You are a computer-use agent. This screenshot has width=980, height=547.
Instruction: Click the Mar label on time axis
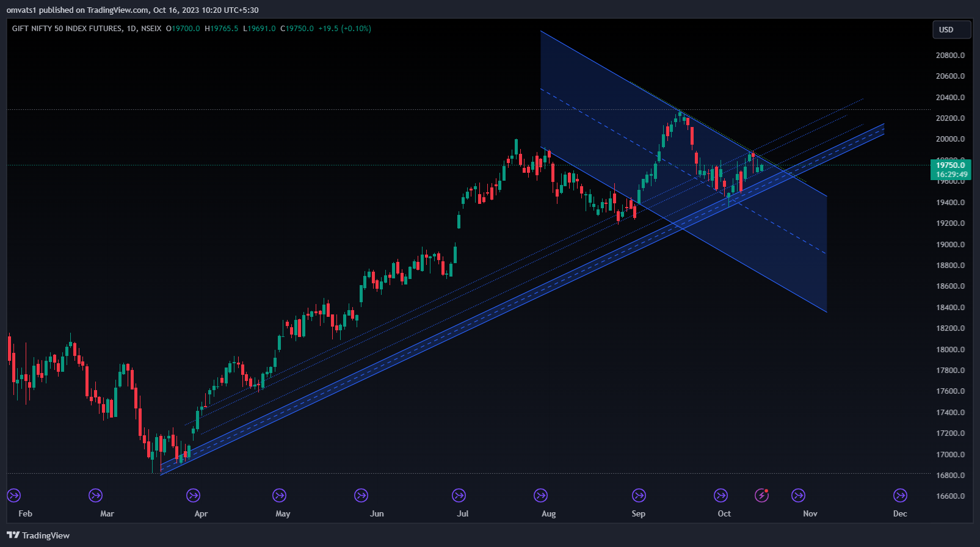[x=107, y=513]
